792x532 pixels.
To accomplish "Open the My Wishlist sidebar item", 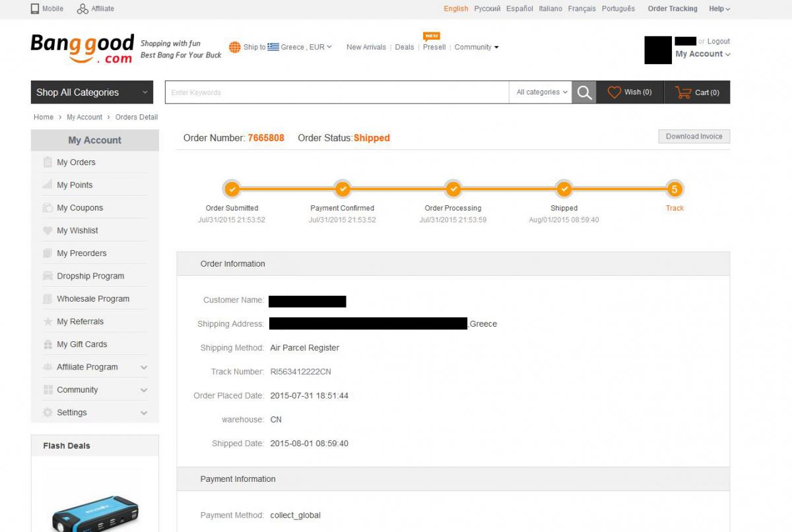I will (94, 230).
